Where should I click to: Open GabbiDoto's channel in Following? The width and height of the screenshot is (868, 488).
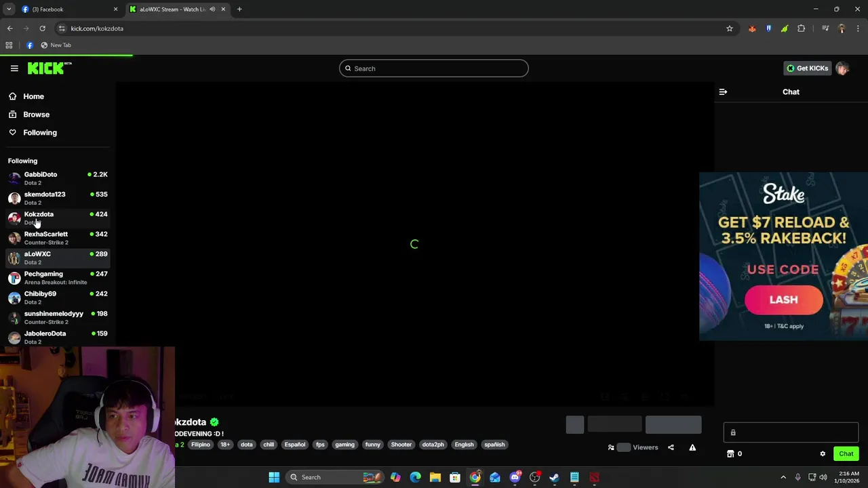(58, 178)
